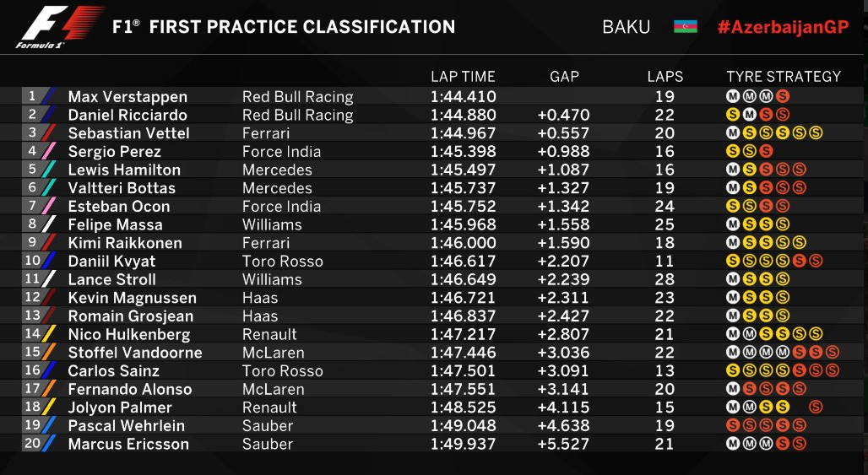868x475 pixels.
Task: Select the GAP column header
Action: (x=564, y=76)
